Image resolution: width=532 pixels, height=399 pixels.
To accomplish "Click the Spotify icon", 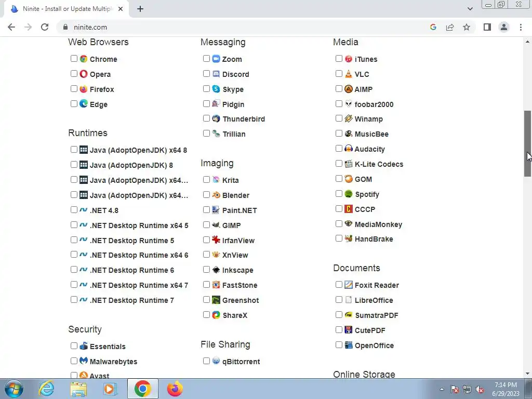I will coord(349,194).
